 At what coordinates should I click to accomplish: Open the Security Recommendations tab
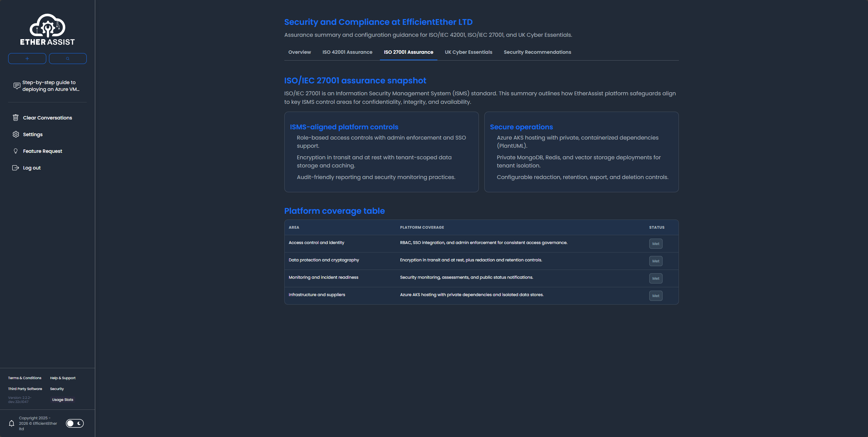[537, 52]
